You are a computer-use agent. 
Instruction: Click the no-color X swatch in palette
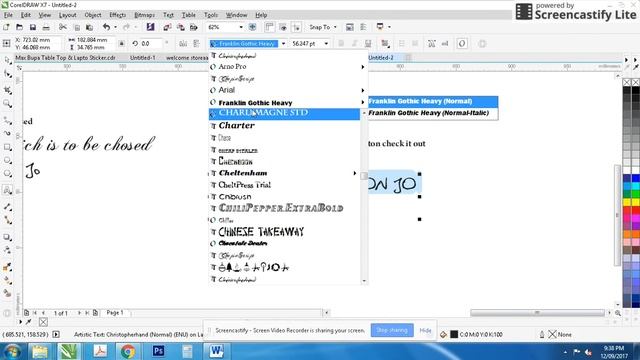coord(627,82)
